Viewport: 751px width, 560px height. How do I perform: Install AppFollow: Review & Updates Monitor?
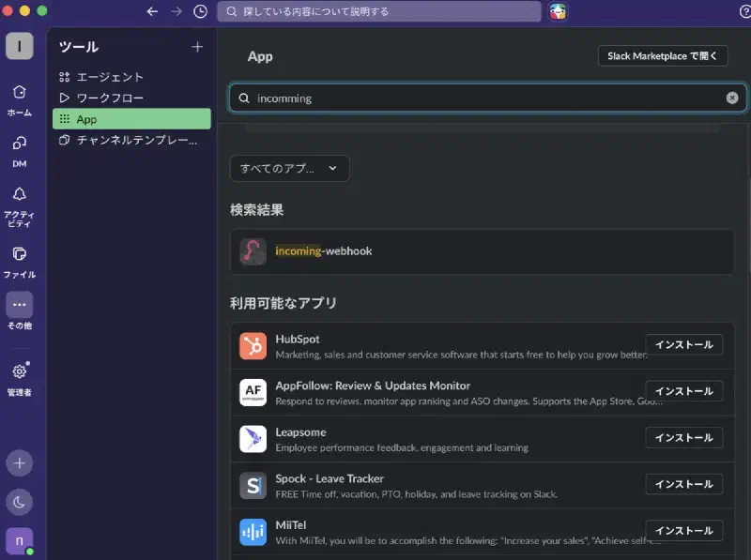[x=684, y=391]
